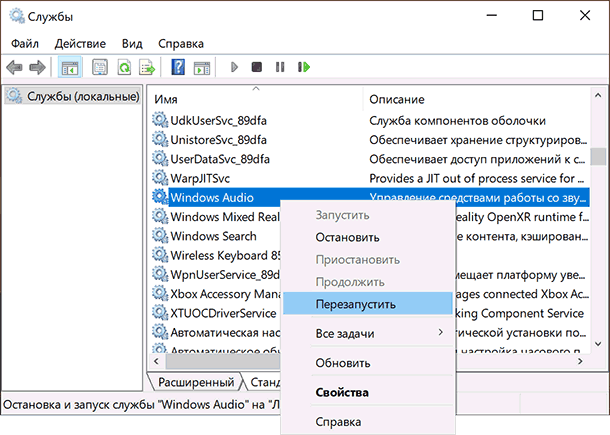The height and width of the screenshot is (435, 610).
Task: Click gear icon next to Wireless Keyboard service
Action: (x=160, y=255)
